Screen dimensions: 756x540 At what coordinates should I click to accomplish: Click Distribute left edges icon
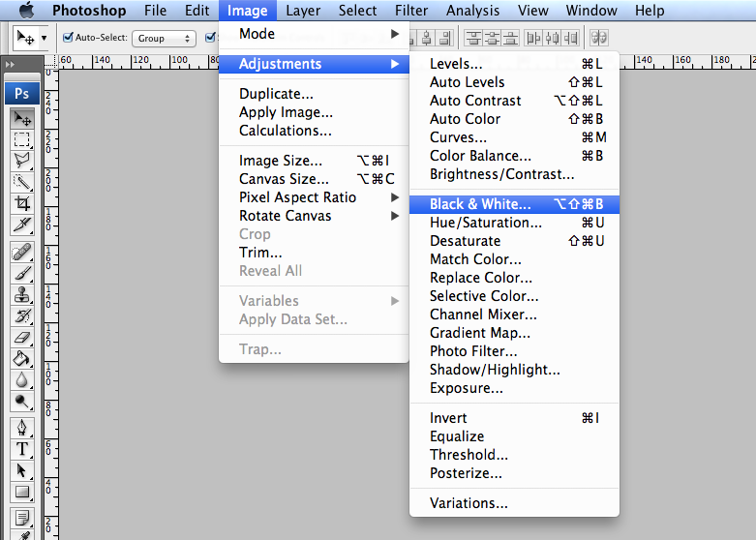click(x=533, y=38)
